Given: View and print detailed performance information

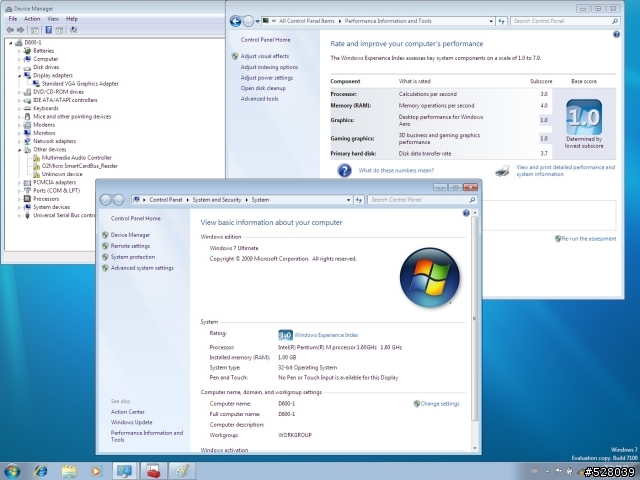Looking at the screenshot, I should click(x=565, y=171).
